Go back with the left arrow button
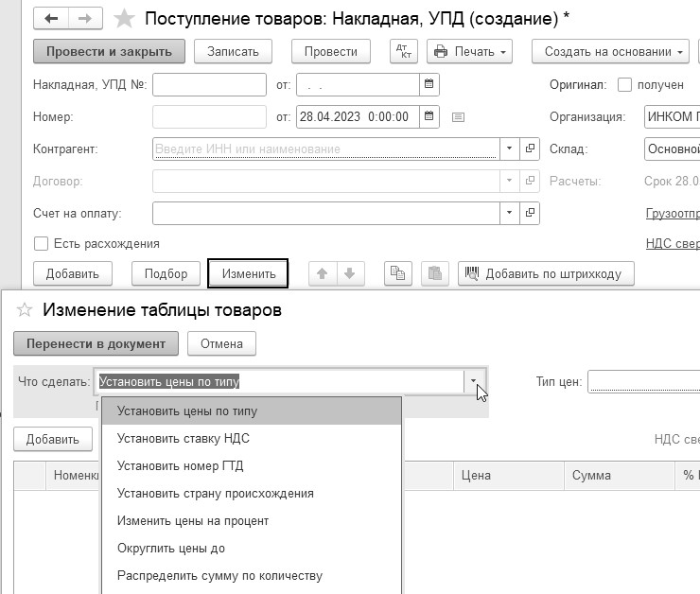 51,18
